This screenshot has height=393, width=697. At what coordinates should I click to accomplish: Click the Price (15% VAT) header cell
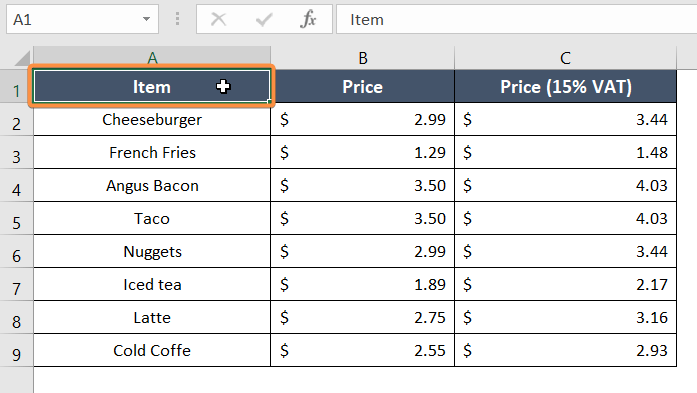coord(565,86)
